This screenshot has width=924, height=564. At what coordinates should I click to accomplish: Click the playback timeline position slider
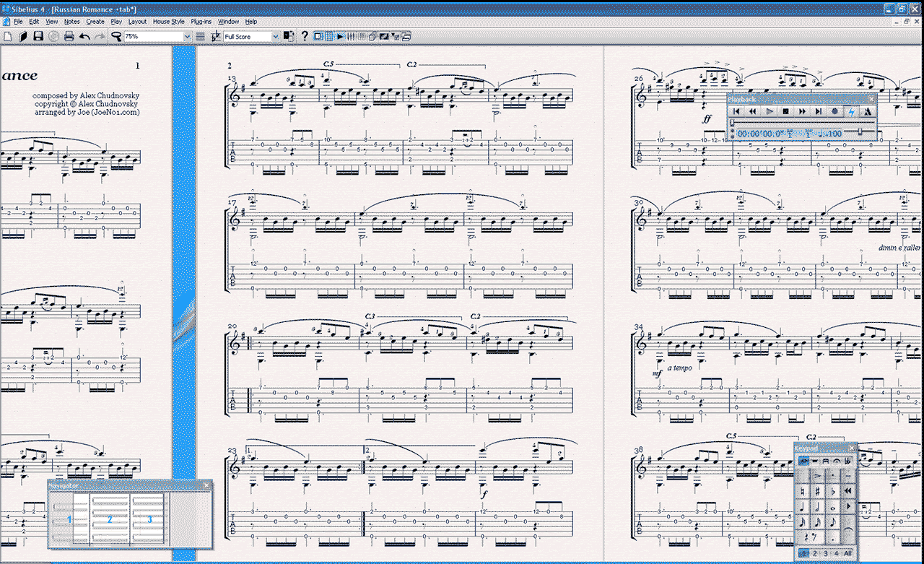click(732, 123)
